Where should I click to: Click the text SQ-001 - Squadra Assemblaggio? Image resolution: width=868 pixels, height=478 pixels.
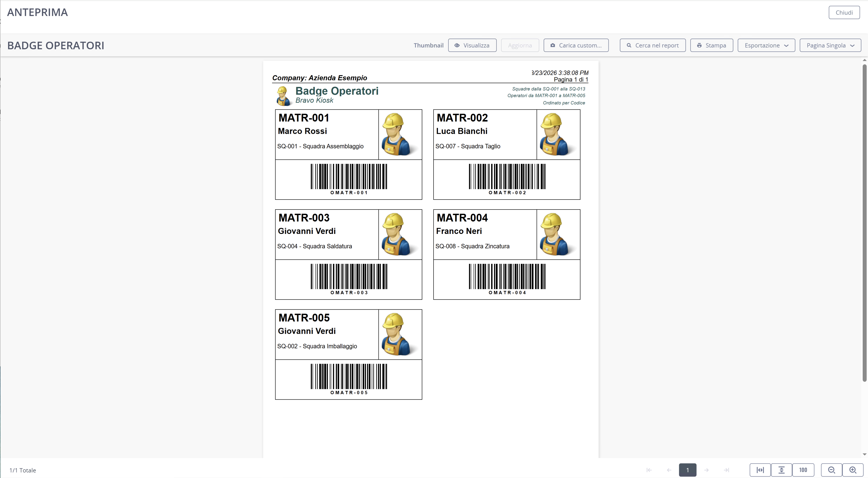pos(320,146)
